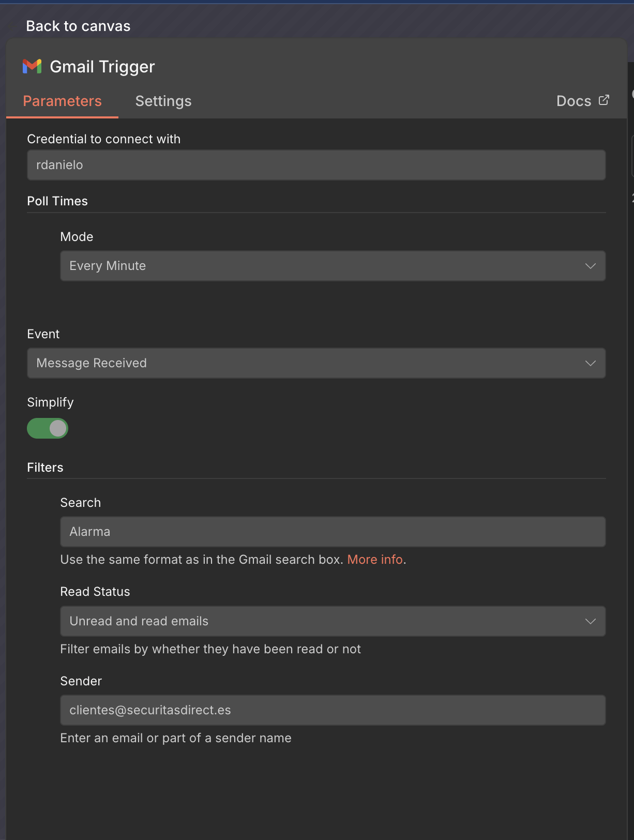The image size is (634, 840).
Task: Open the Docs link
Action: (573, 101)
